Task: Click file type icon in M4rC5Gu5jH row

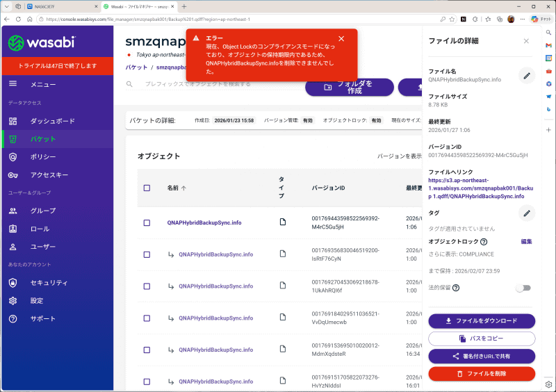Action: 283,222
